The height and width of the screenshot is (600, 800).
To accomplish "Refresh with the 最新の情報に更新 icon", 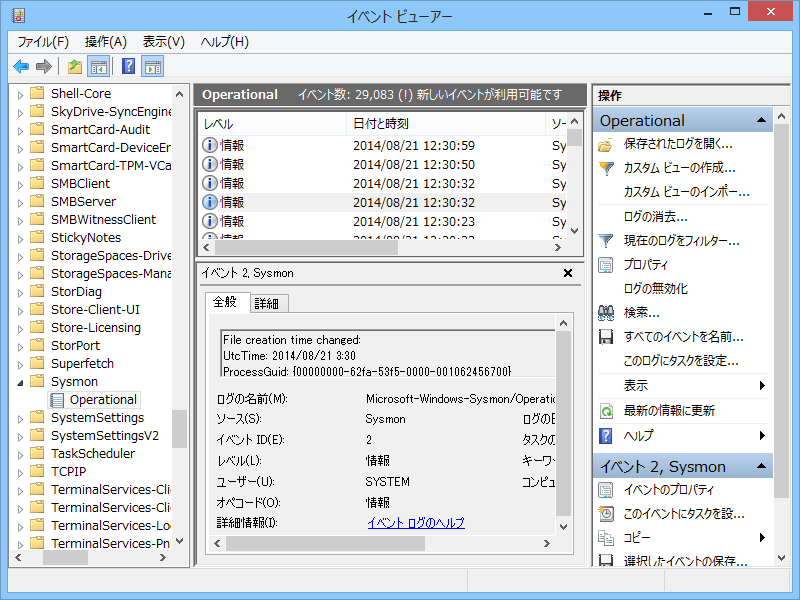I will 606,410.
